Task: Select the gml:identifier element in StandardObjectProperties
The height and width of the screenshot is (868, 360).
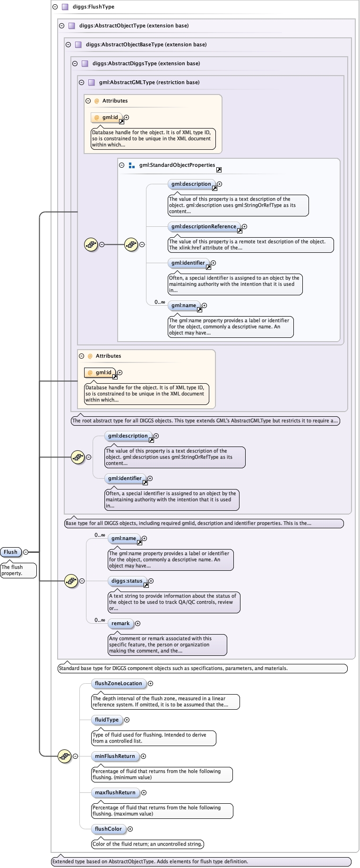Action: [x=188, y=263]
